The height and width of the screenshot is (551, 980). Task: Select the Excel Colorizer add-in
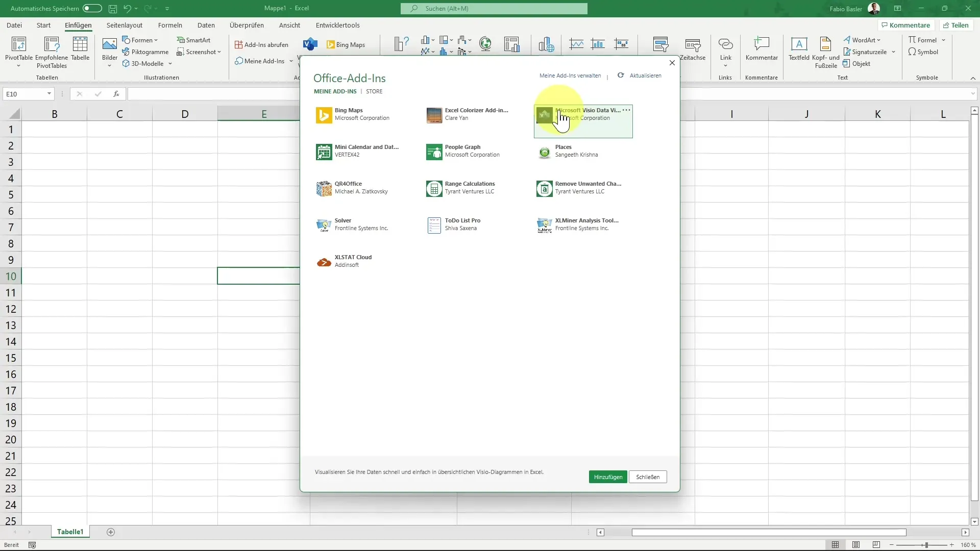468,115
